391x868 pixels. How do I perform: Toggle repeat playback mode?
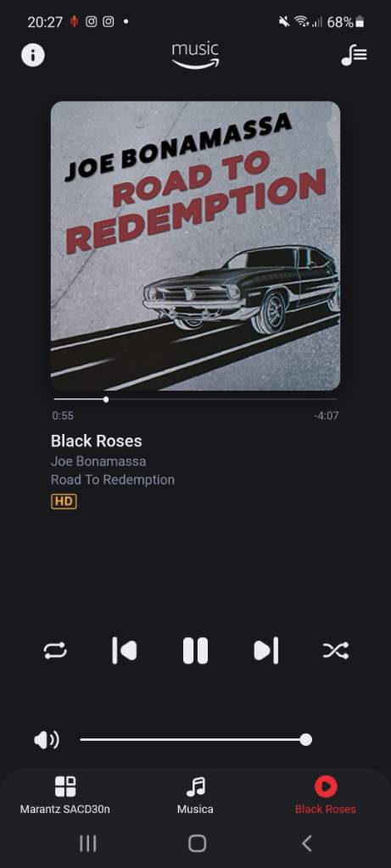point(55,650)
